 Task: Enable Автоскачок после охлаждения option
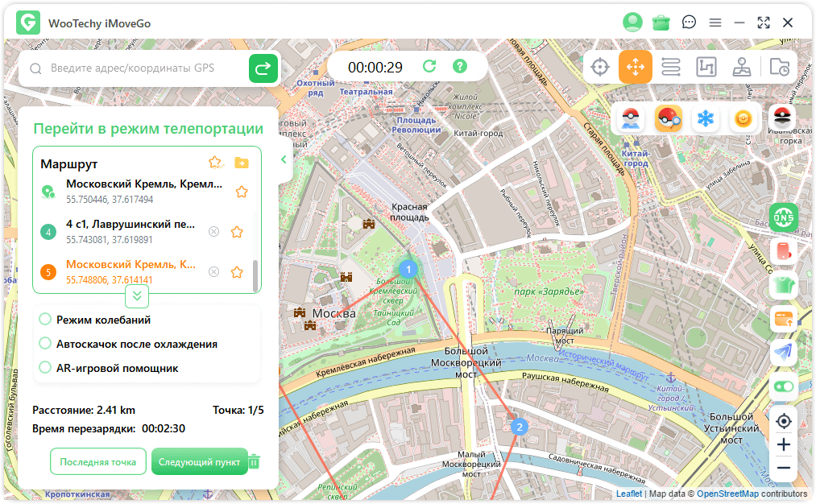46,344
